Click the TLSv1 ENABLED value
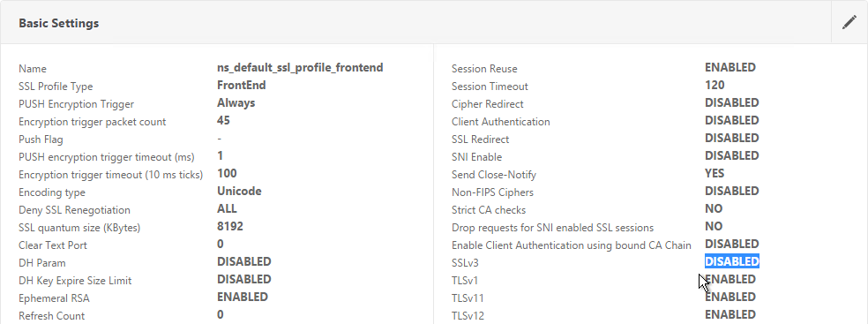Screen dimensions: 868x324 point(730,279)
